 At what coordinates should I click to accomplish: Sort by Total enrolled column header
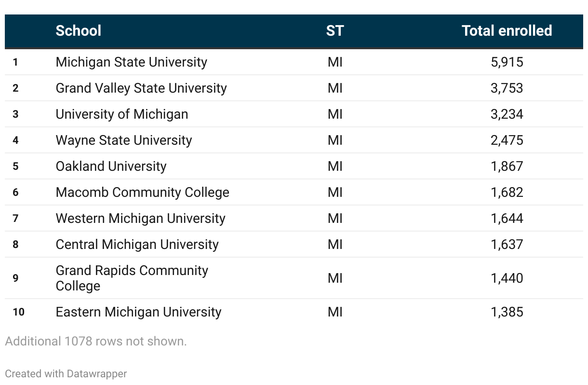pos(507,31)
